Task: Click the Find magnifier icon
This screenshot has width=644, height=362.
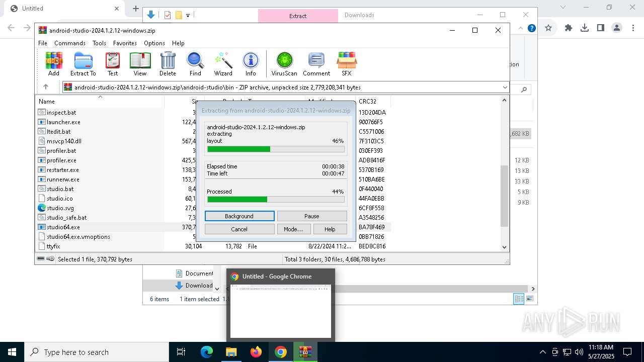Action: (195, 64)
